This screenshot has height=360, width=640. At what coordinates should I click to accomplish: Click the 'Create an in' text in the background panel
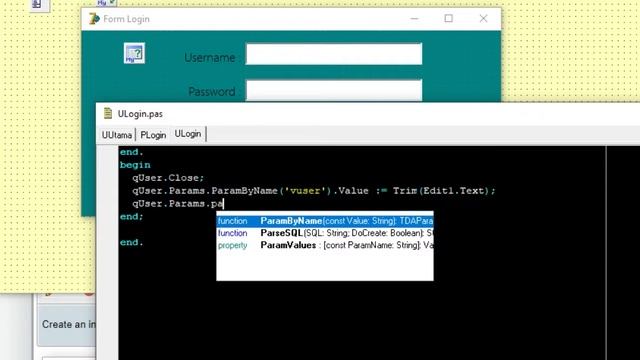click(x=69, y=324)
